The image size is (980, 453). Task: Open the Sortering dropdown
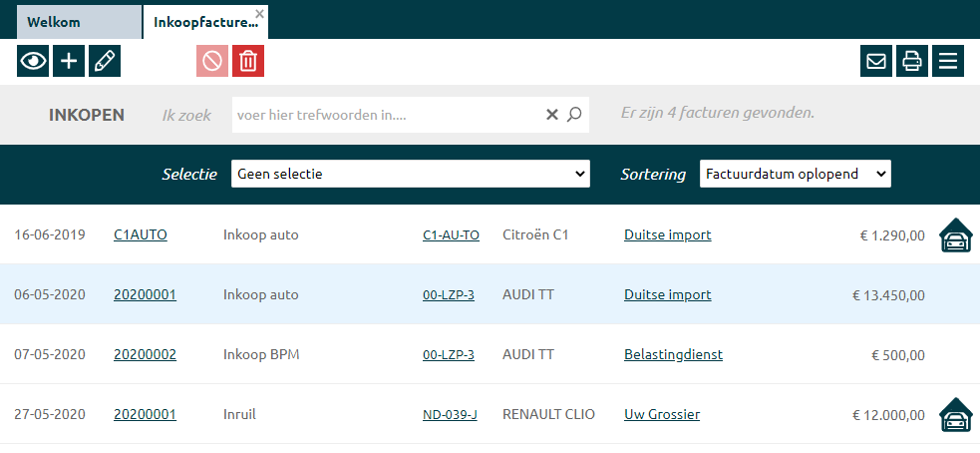[x=795, y=174]
